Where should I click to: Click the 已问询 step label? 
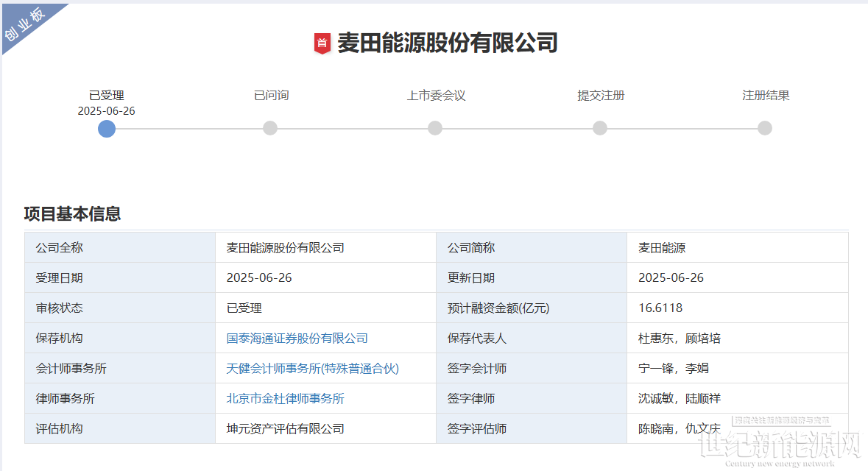271,95
